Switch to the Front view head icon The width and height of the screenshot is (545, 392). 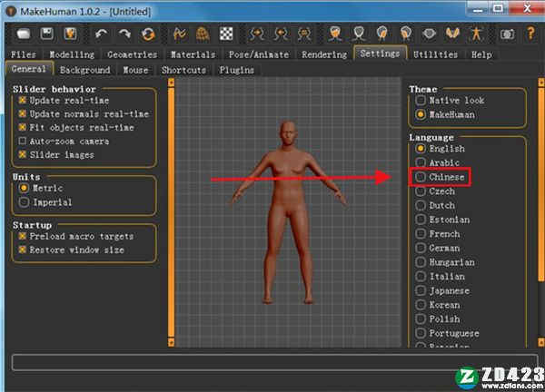tap(335, 34)
